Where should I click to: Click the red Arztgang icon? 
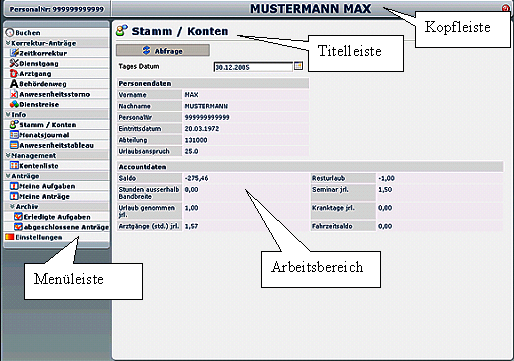[x=14, y=73]
